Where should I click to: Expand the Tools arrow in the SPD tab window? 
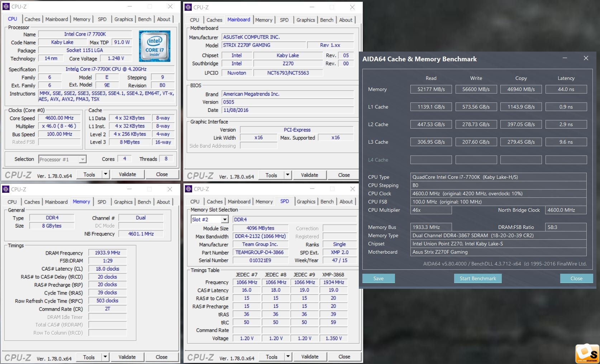tap(288, 356)
